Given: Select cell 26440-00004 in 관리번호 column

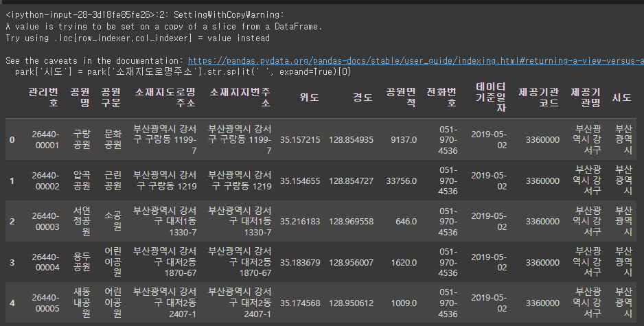Looking at the screenshot, I should 45,262.
